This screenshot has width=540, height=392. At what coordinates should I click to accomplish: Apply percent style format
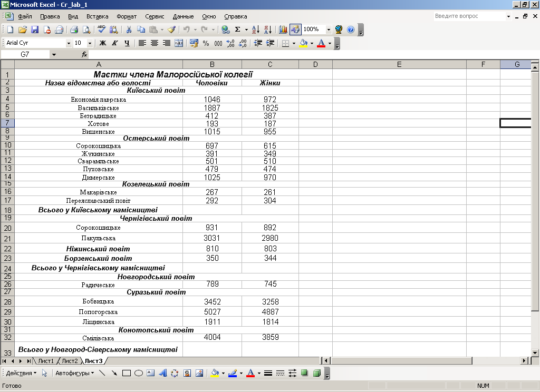point(206,43)
